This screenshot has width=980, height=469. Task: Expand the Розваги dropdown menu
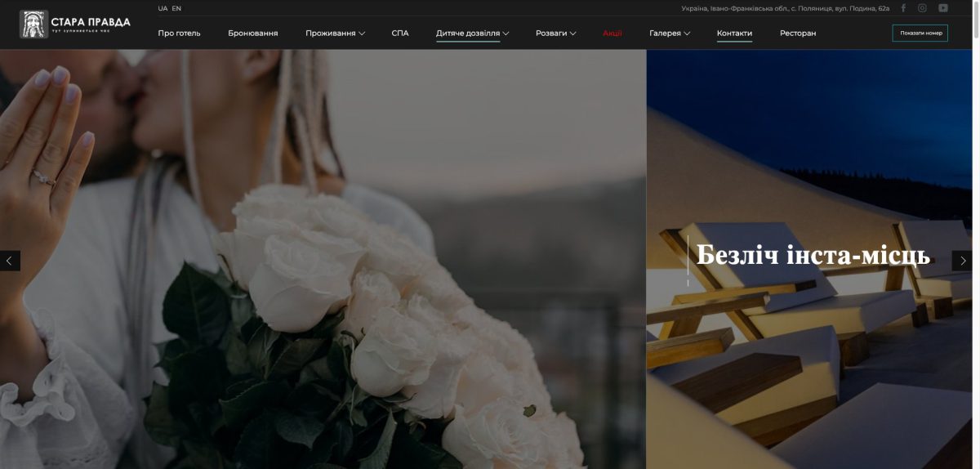pos(556,33)
